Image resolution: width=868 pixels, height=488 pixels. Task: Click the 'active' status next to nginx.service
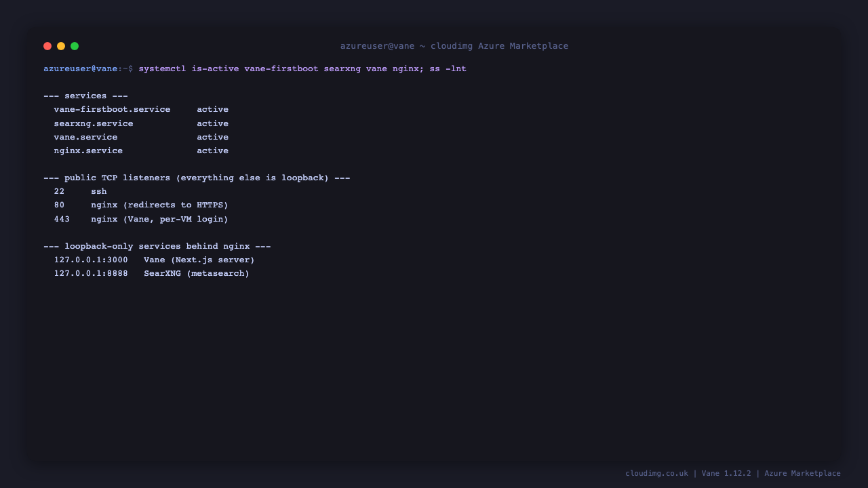pos(213,150)
